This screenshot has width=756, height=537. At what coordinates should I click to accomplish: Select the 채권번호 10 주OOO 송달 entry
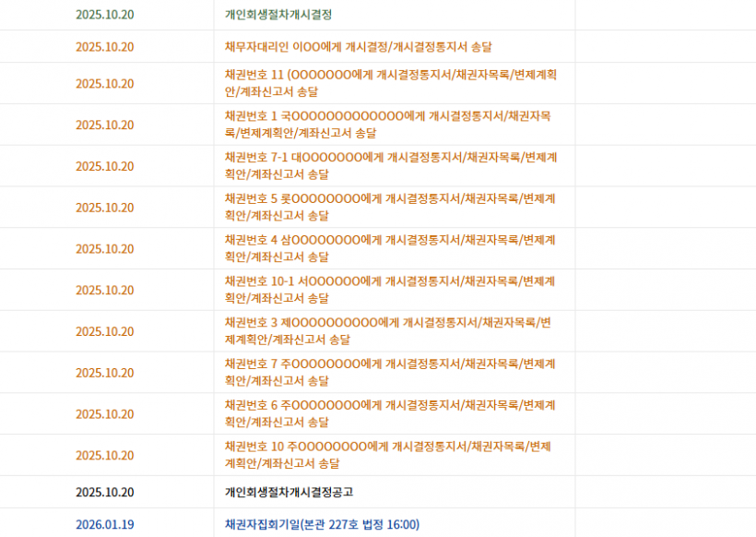[x=387, y=455]
